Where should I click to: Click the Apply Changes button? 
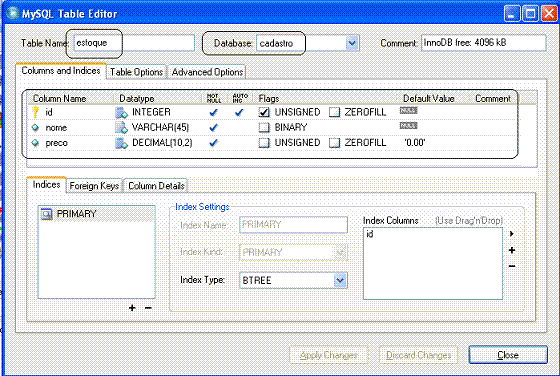pyautogui.click(x=329, y=355)
